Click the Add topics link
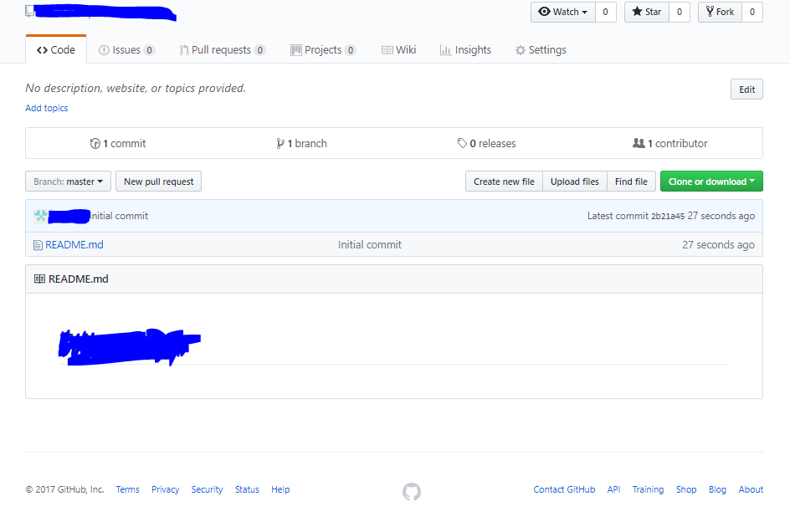Viewport: 790px width, 532px height. coord(46,108)
